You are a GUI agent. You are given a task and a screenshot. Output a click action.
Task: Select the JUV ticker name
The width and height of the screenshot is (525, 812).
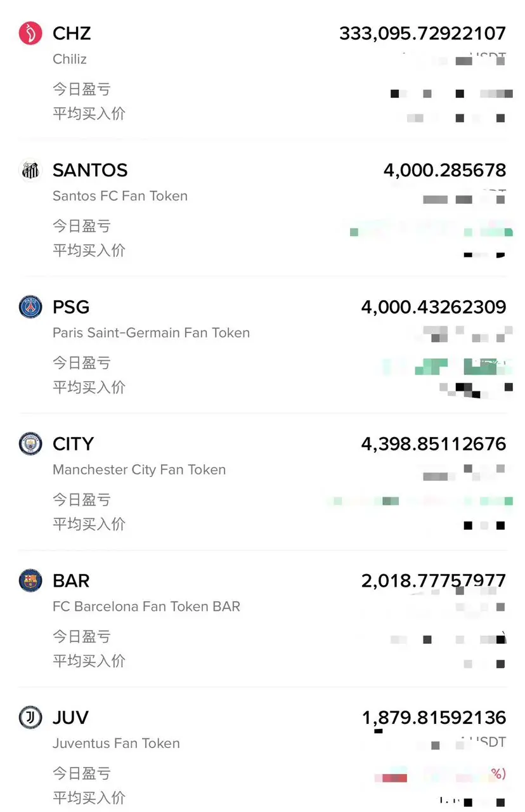point(70,717)
